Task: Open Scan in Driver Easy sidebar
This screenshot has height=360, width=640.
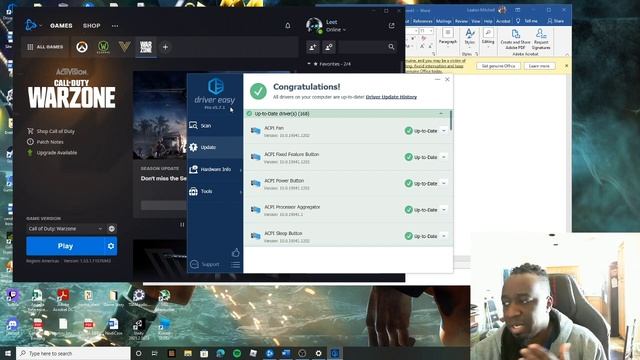Action: point(215,125)
